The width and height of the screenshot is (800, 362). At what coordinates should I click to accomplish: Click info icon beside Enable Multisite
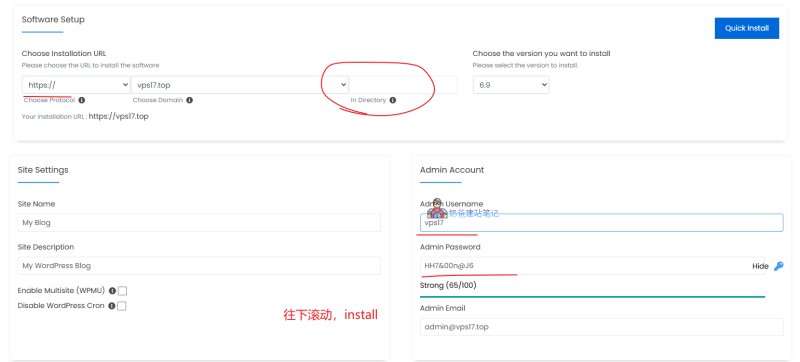[112, 291]
